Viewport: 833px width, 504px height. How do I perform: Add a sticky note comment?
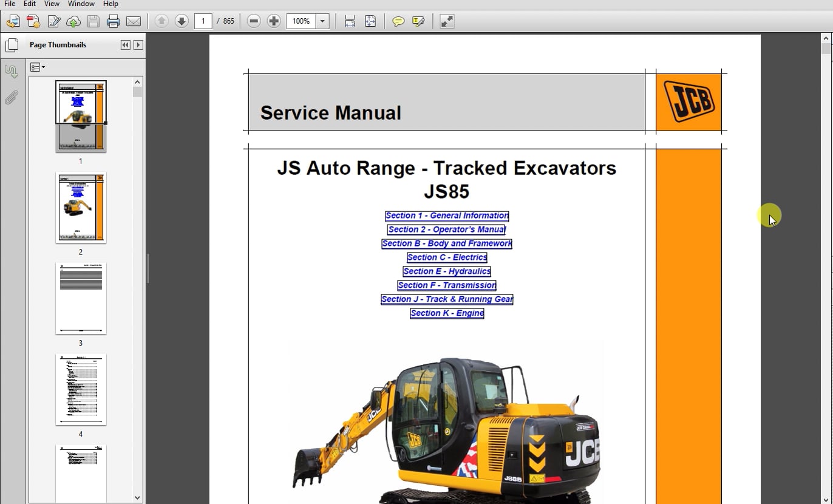point(398,21)
